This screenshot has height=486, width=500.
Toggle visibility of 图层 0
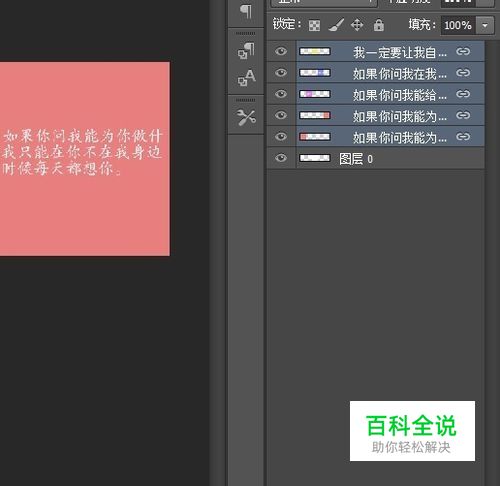coord(281,157)
